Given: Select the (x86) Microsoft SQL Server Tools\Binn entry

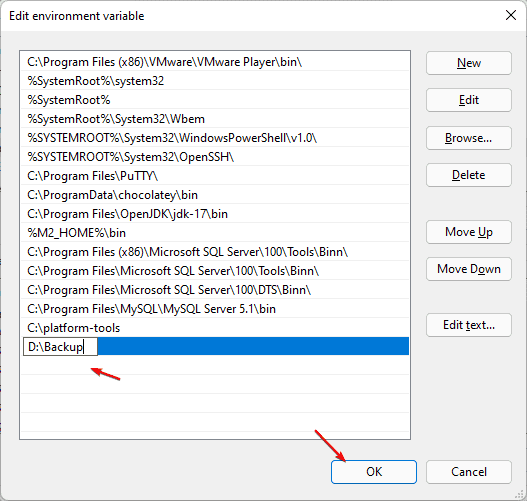Looking at the screenshot, I should pos(215,252).
